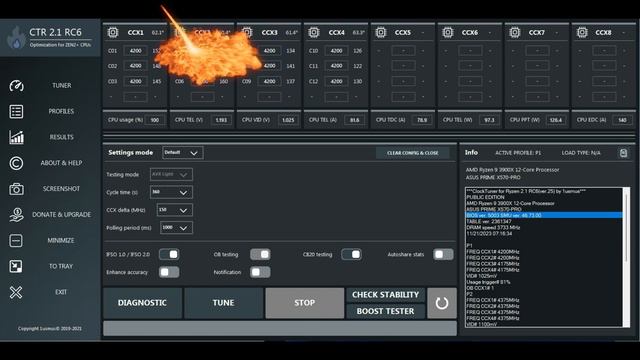Click the Screenshot camera icon
640x360 pixels.
(x=16, y=189)
